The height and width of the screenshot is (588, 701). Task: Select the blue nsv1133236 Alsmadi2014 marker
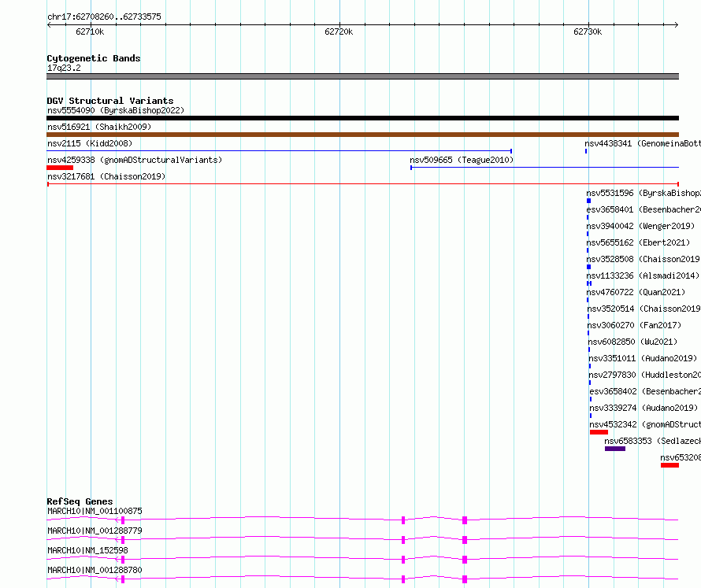(589, 283)
